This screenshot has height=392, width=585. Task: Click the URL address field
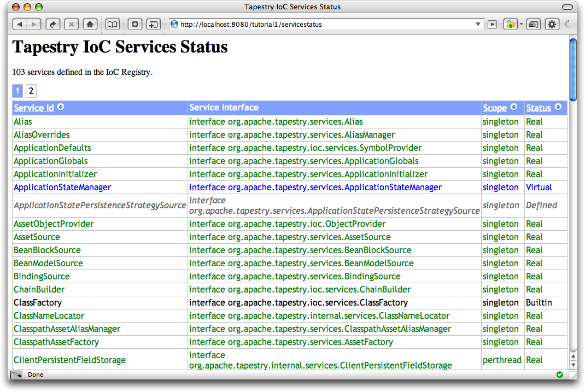[x=323, y=25]
